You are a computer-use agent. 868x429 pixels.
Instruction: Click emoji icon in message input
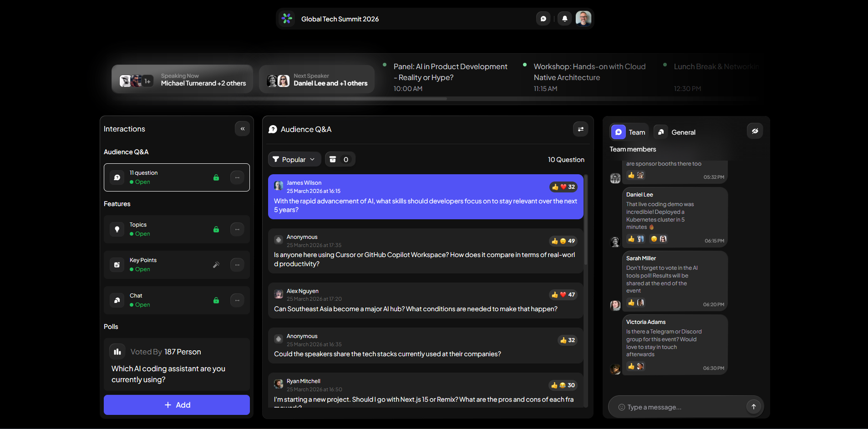click(621, 407)
